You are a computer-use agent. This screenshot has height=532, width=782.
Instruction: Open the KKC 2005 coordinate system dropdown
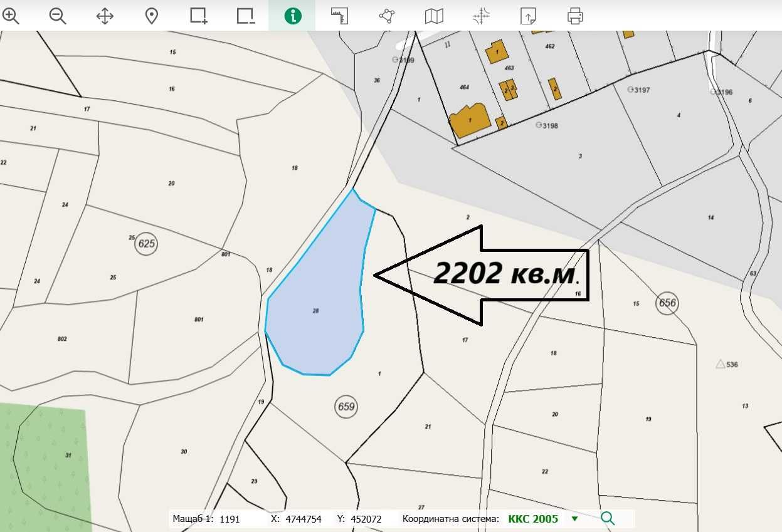(574, 519)
